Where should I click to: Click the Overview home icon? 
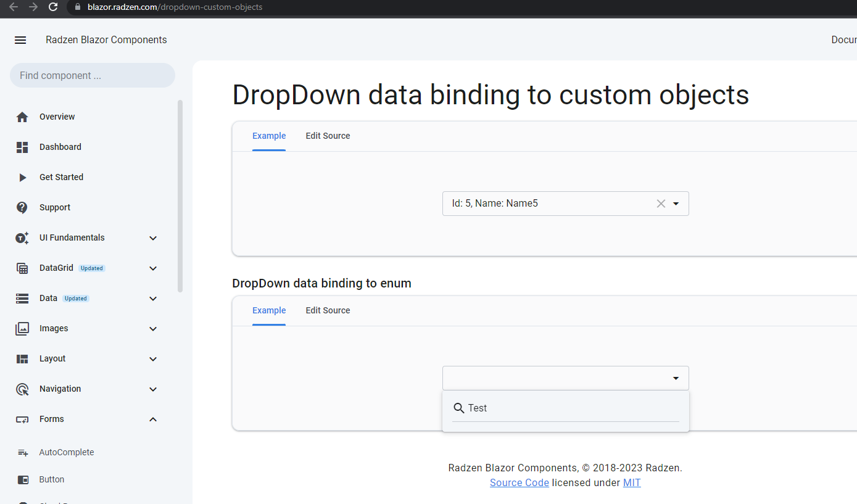click(x=22, y=117)
